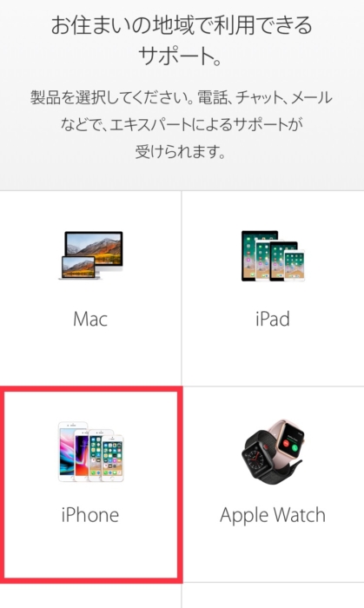364x608 pixels.
Task: Click the smallest white iPad in group
Action: click(295, 265)
